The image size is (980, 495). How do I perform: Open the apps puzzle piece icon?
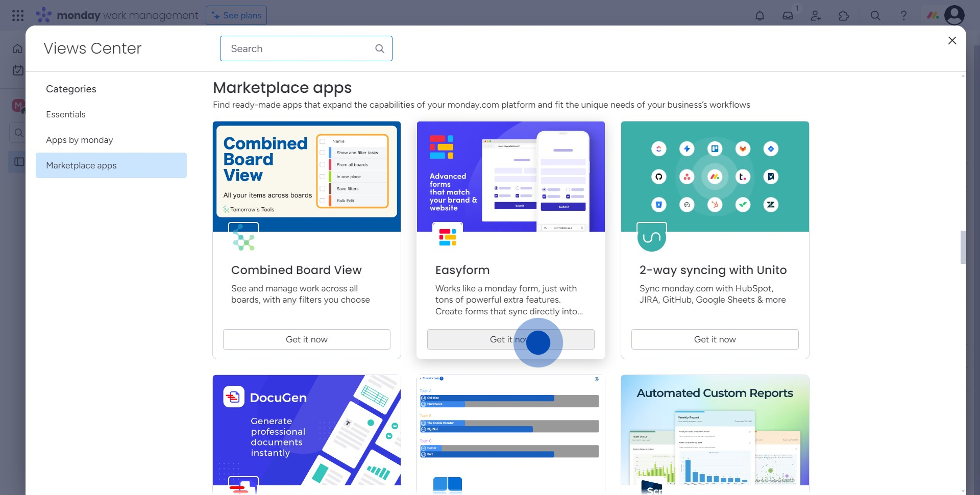tap(844, 16)
